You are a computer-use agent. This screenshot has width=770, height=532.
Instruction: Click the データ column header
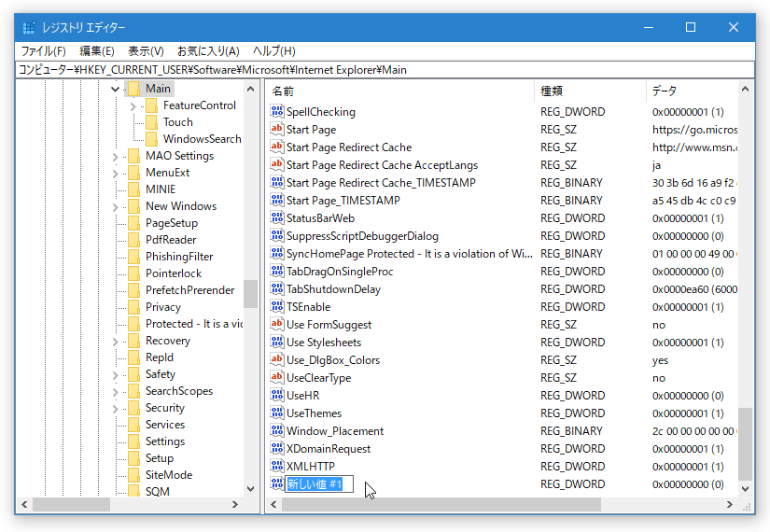[x=692, y=91]
